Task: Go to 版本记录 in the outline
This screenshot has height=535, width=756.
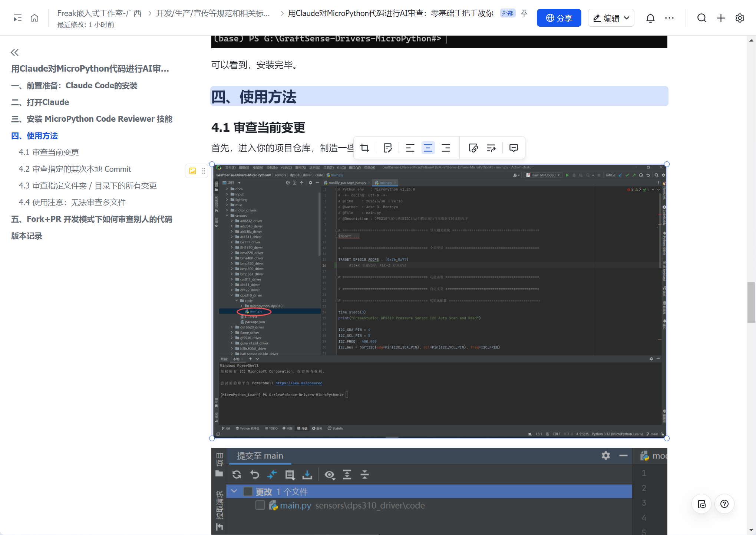Action: click(x=27, y=236)
